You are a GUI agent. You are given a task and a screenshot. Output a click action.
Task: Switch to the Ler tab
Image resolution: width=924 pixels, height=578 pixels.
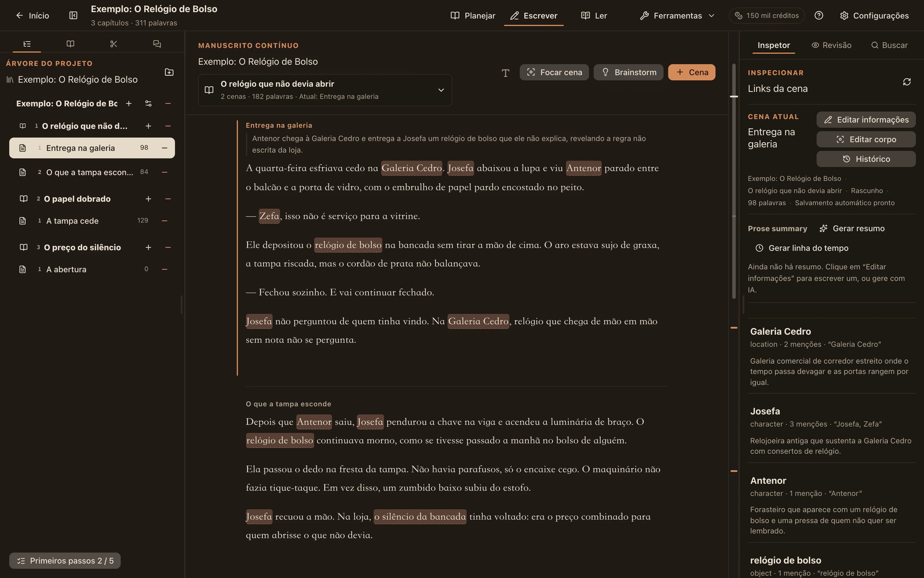[x=594, y=15]
